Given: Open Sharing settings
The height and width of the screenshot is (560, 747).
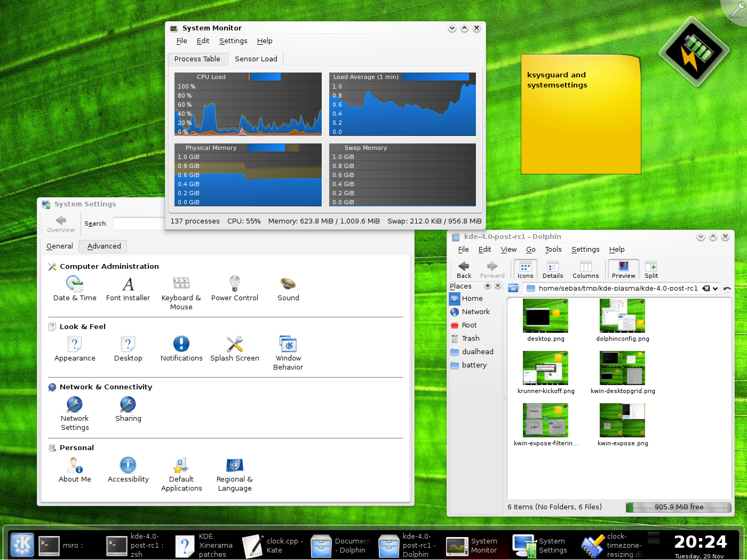Looking at the screenshot, I should click(128, 409).
